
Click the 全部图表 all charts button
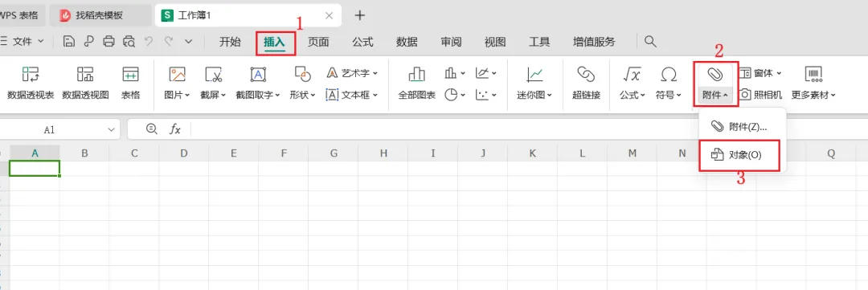click(417, 83)
